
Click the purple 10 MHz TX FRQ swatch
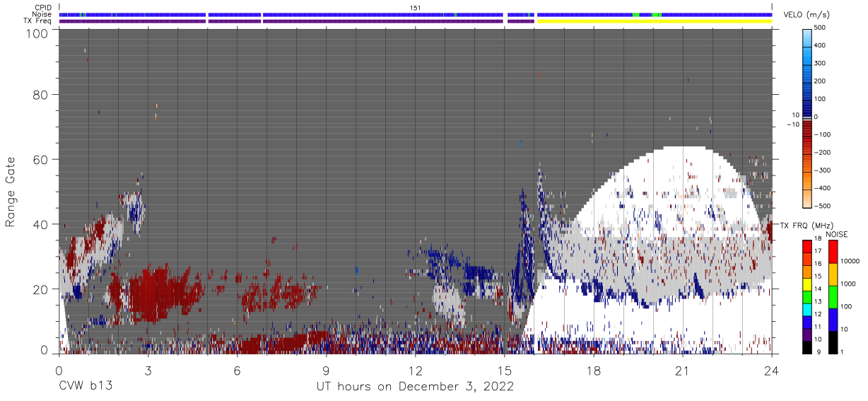pyautogui.click(x=807, y=333)
